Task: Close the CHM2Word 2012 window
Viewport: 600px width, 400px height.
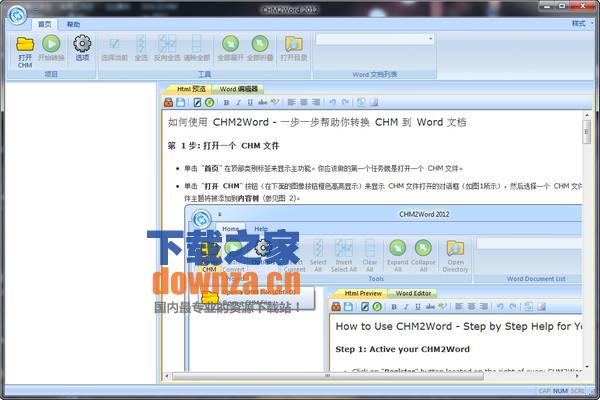Action: coord(582,5)
